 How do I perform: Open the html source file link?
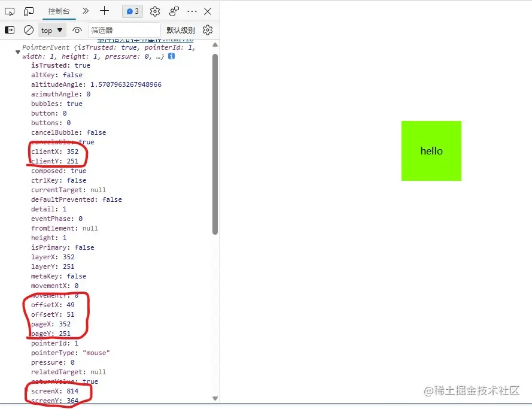coord(145,40)
